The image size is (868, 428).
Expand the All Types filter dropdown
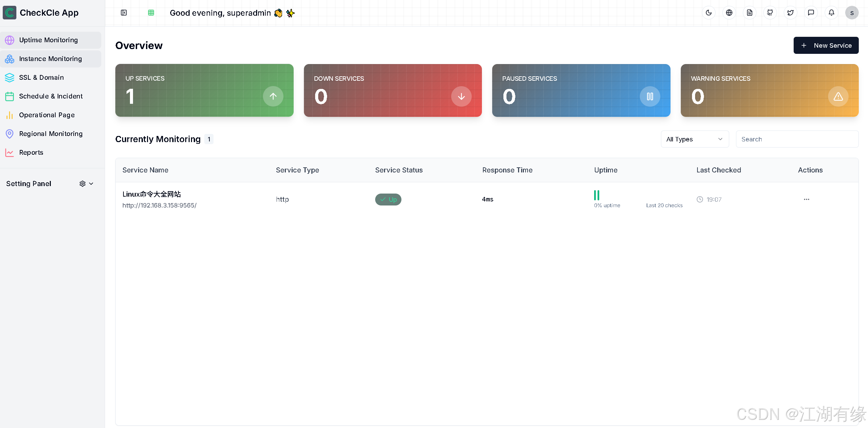point(695,139)
